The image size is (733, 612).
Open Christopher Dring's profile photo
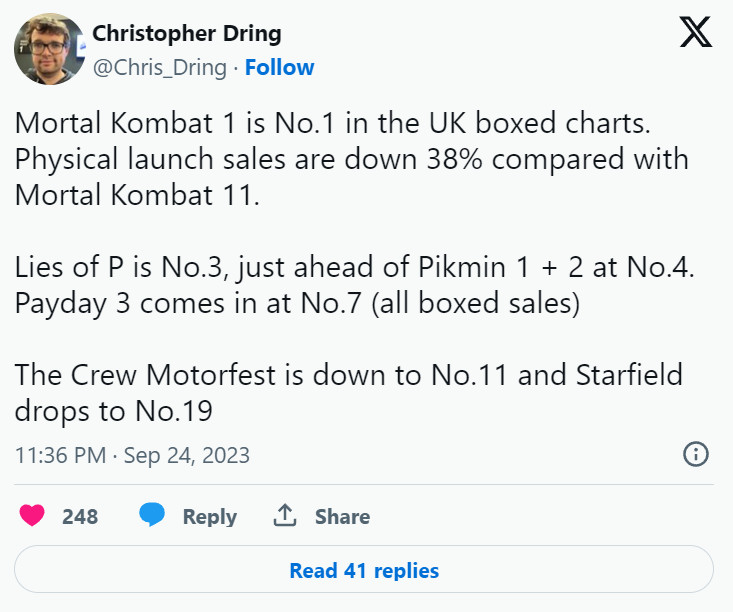click(x=48, y=49)
